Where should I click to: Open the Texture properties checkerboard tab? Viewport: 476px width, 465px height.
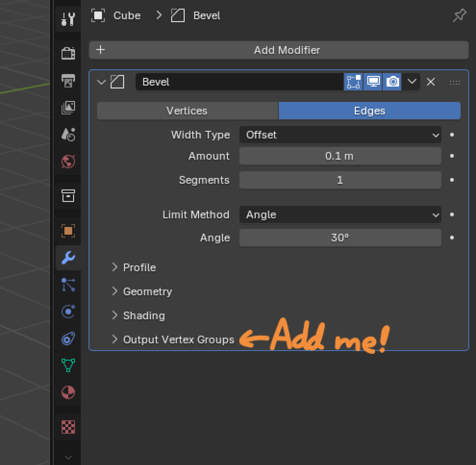click(x=68, y=427)
